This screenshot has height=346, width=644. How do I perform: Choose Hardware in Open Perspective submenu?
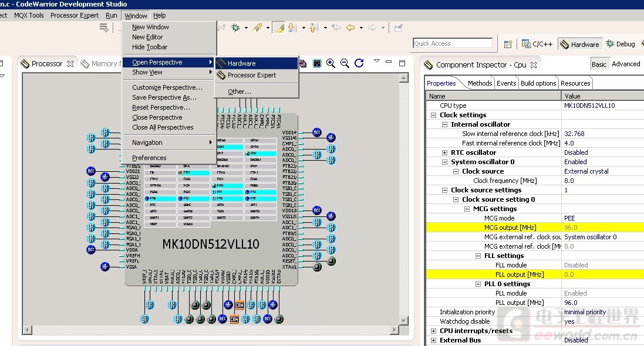coord(257,63)
